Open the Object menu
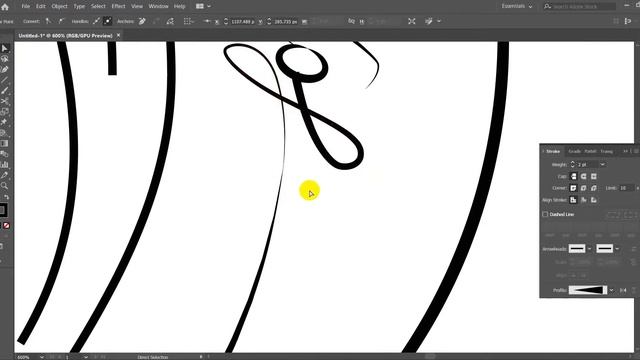Screen dimensions: 640x360 [x=60, y=7]
